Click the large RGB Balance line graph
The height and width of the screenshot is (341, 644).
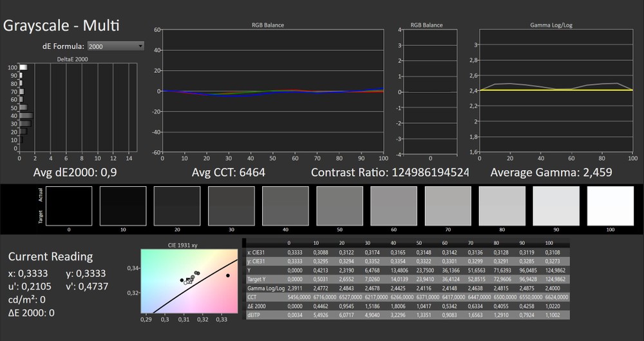[272, 90]
